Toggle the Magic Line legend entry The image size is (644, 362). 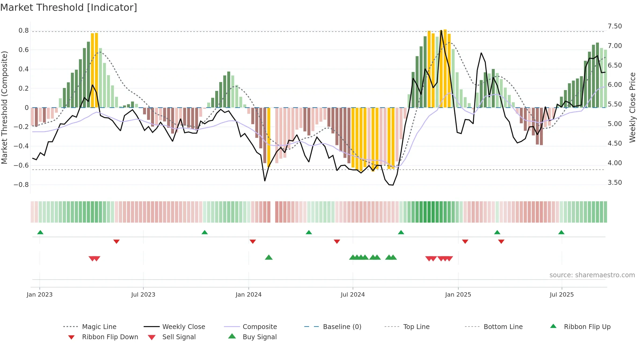pos(90,327)
